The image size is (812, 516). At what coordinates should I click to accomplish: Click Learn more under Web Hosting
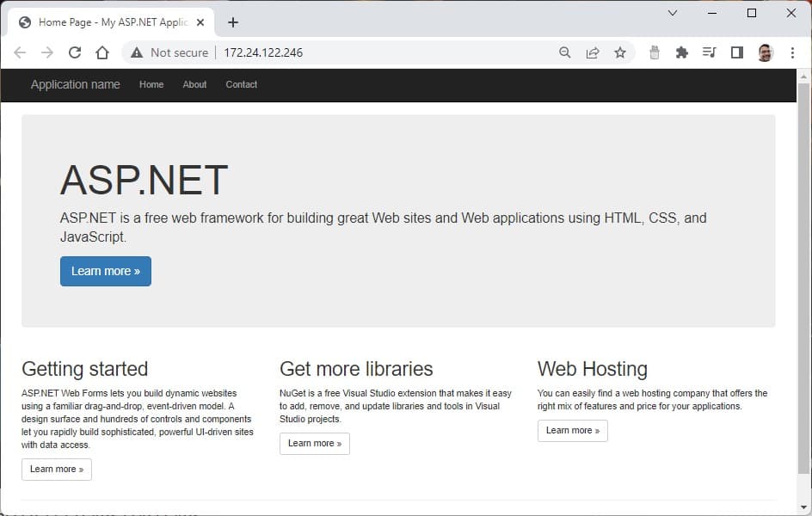(x=572, y=430)
